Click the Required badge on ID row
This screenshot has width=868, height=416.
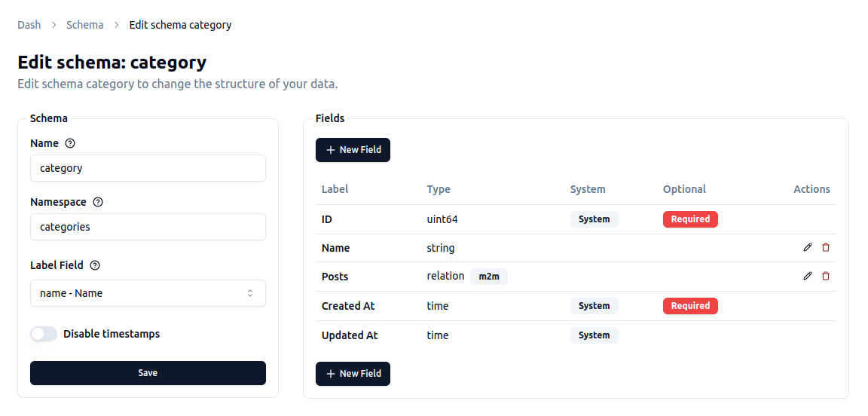690,219
